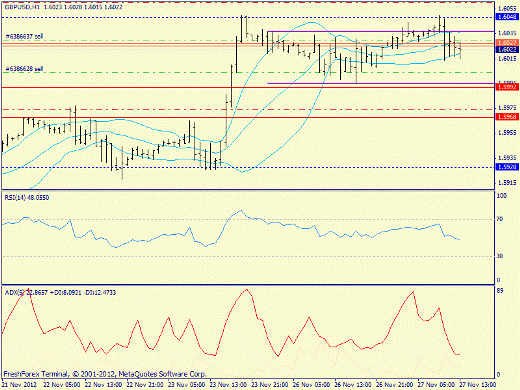
Task: Click the blue 1.6048 price tag
Action: [x=507, y=17]
